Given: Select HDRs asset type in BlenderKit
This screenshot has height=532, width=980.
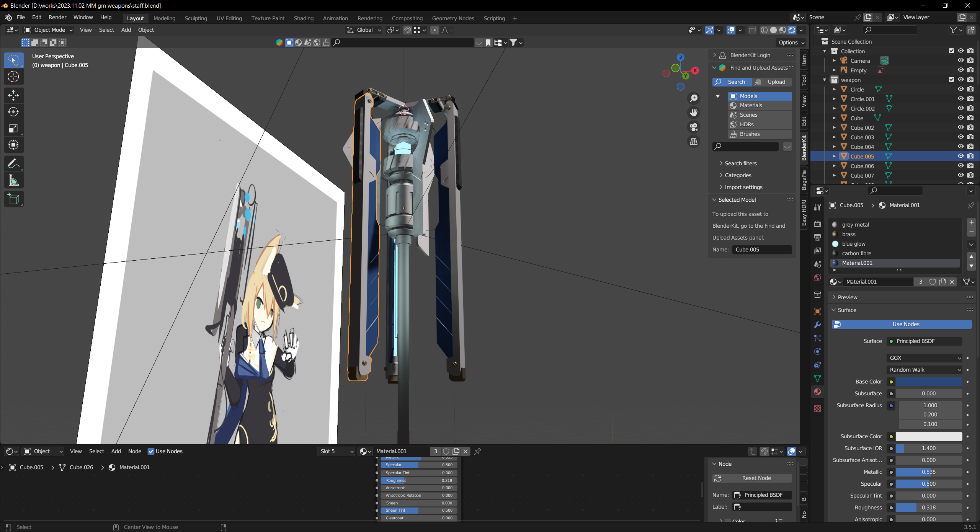Looking at the screenshot, I should pyautogui.click(x=760, y=124).
